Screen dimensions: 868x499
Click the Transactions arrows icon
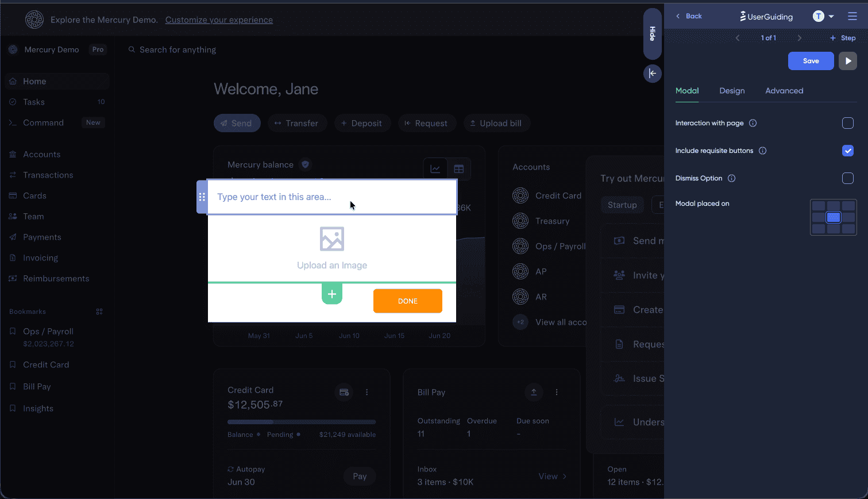13,175
